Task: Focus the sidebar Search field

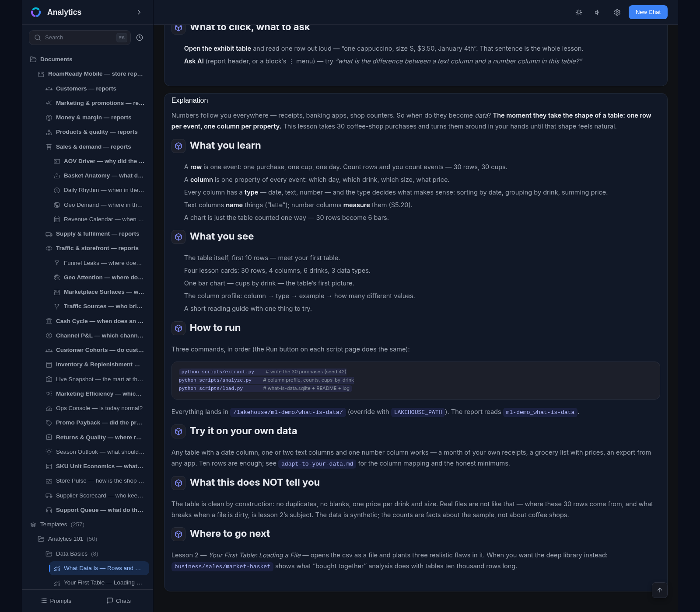Action: [80, 38]
